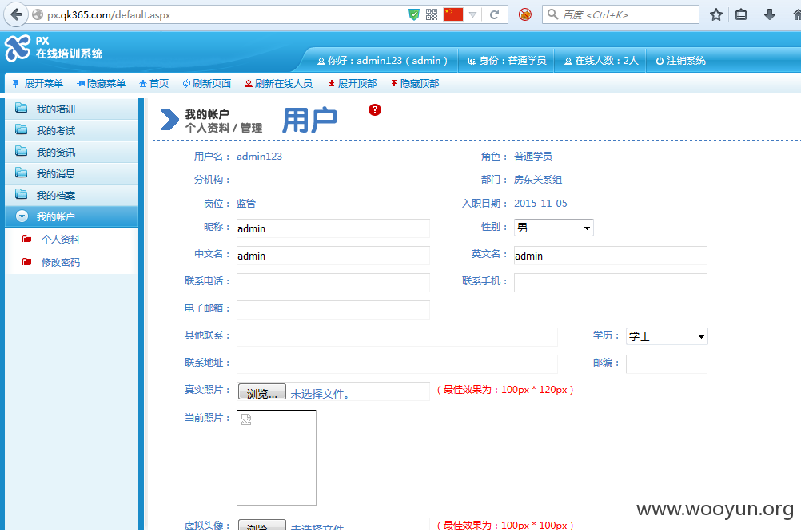Click the 联系手机 input field
This screenshot has height=532, width=801.
(x=611, y=282)
